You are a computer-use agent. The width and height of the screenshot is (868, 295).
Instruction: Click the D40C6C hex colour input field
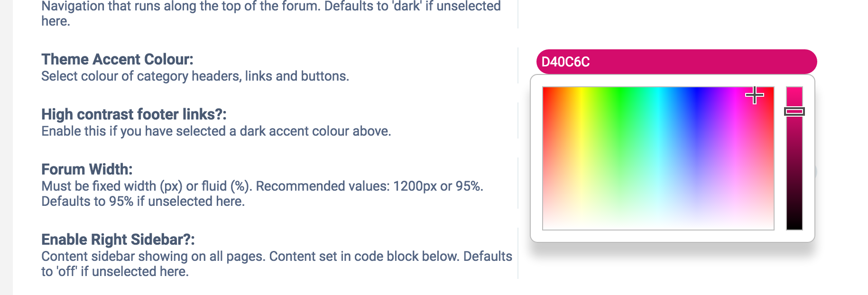pos(676,62)
